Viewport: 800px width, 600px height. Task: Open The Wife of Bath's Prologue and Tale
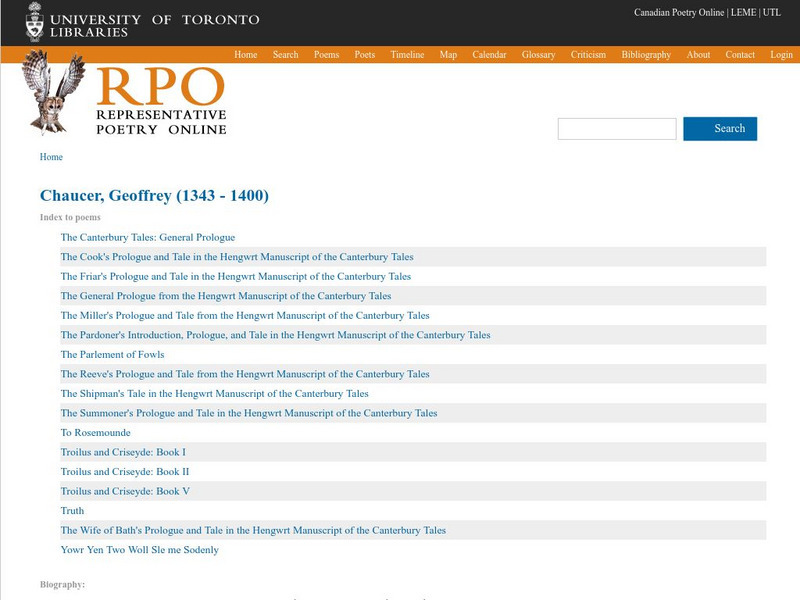tap(253, 530)
